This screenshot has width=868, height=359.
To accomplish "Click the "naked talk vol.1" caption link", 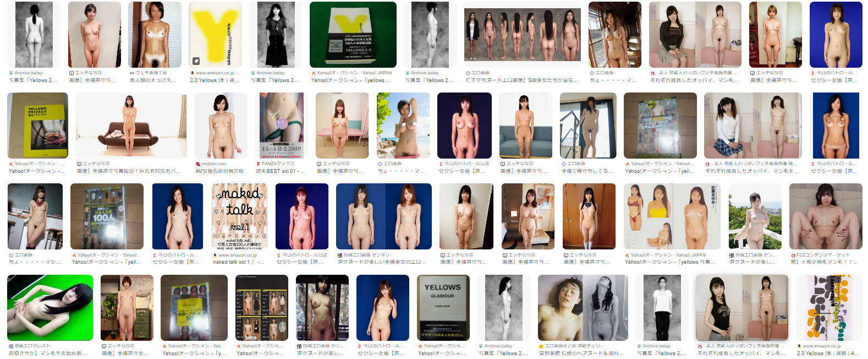I will click(x=236, y=262).
